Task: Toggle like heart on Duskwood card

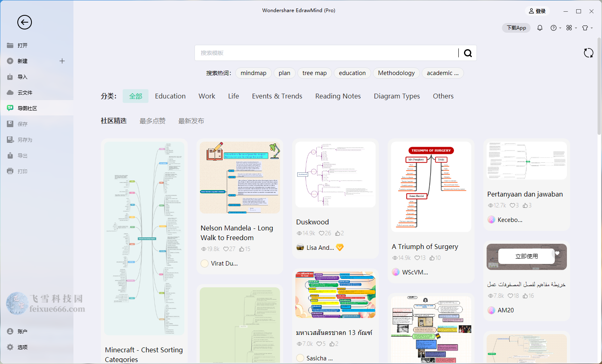Action: pos(322,233)
